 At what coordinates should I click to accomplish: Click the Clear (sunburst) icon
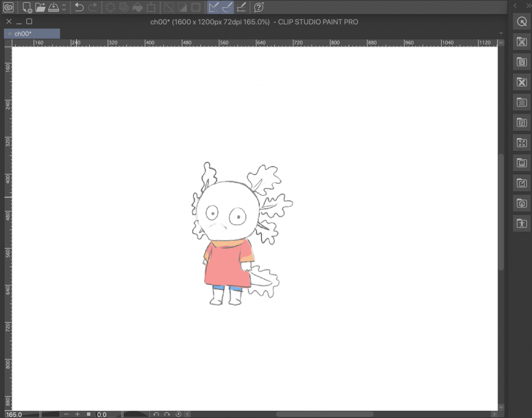[110, 7]
